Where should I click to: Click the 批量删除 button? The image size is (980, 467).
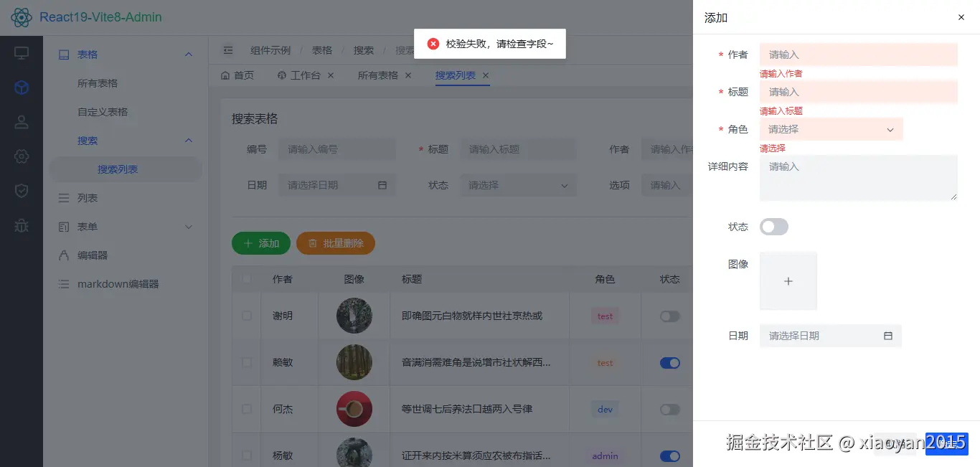pyautogui.click(x=336, y=243)
